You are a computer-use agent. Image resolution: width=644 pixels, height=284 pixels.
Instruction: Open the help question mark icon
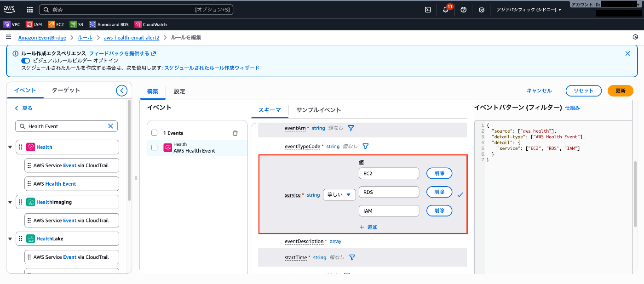[464, 10]
